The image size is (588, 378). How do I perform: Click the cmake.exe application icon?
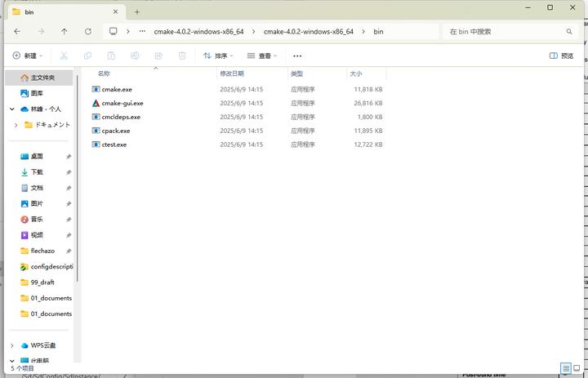[x=96, y=89]
